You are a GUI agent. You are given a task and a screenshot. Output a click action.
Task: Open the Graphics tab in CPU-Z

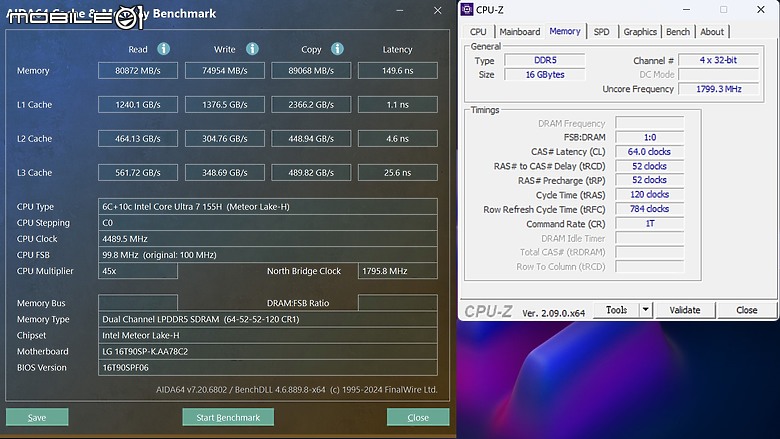(640, 32)
